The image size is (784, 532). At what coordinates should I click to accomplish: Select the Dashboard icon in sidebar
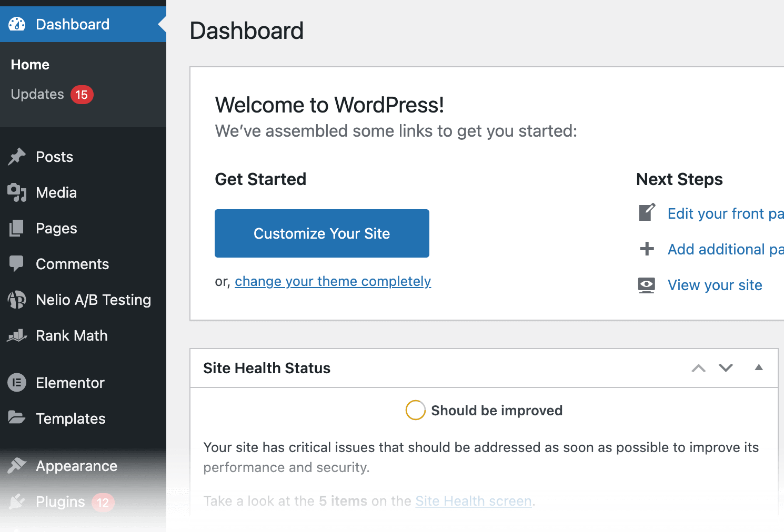point(16,24)
